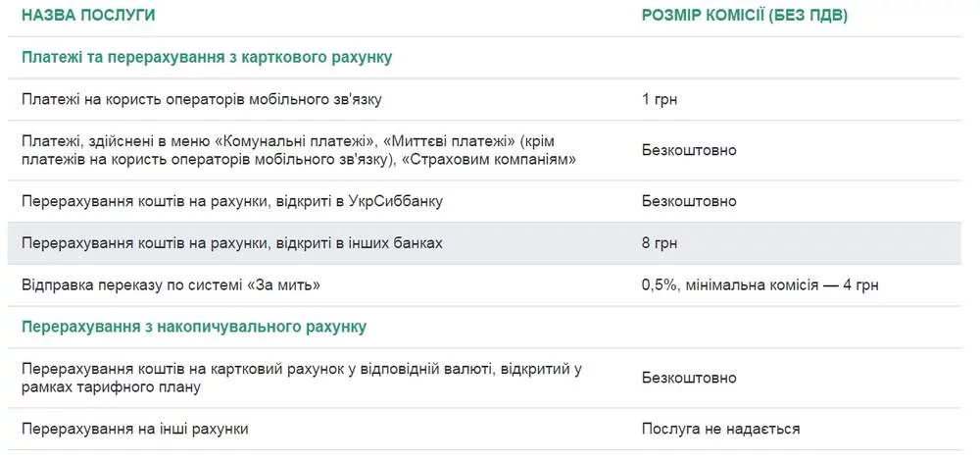Screen dimensions: 980x461
Task: Click «Безкоштовно» beside the «Комунальні платежі» menu row
Action: (689, 150)
